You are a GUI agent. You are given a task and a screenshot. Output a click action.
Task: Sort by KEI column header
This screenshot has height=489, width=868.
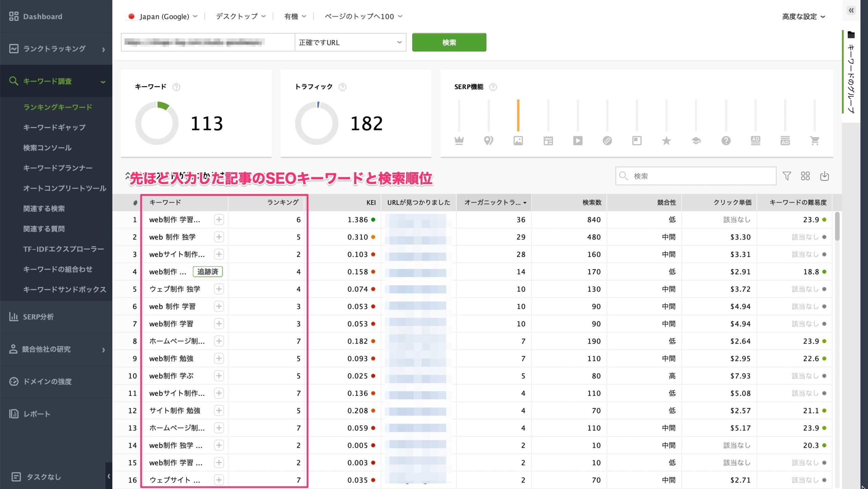pyautogui.click(x=344, y=202)
